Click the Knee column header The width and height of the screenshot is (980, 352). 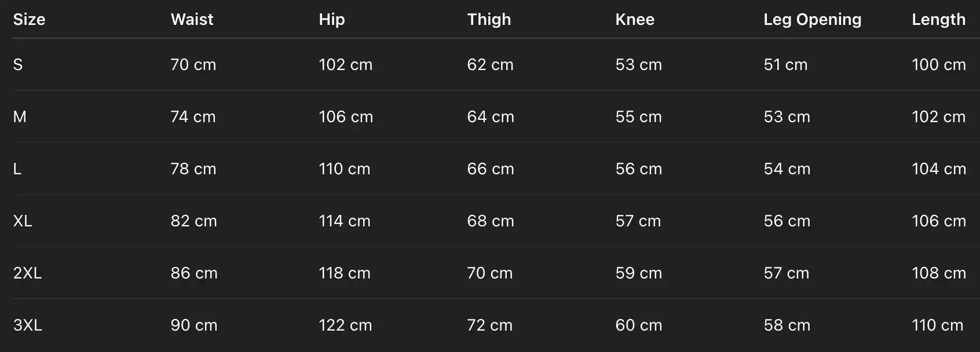pos(635,20)
